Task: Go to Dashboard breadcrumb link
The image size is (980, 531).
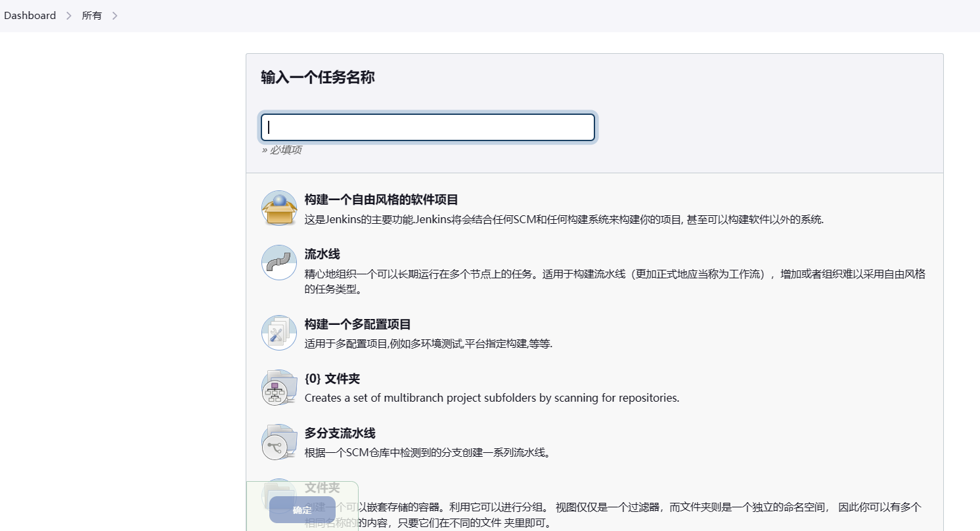Action: point(30,16)
